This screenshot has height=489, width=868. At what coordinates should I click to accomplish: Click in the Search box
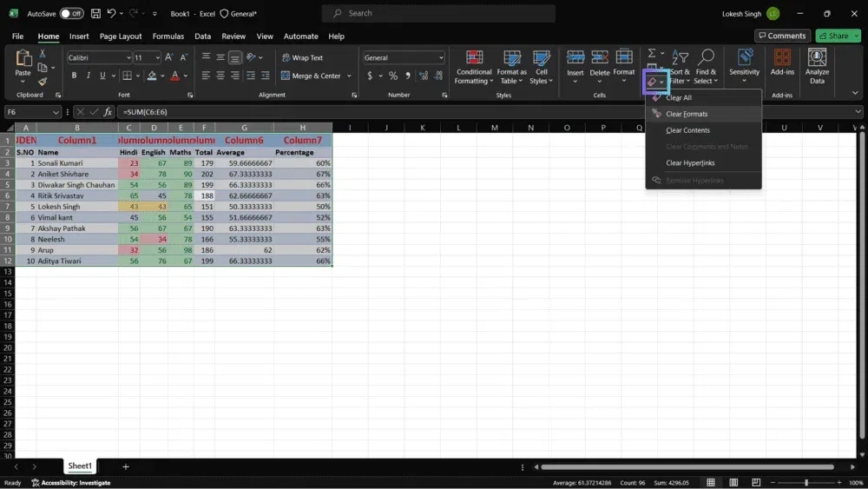tap(438, 13)
